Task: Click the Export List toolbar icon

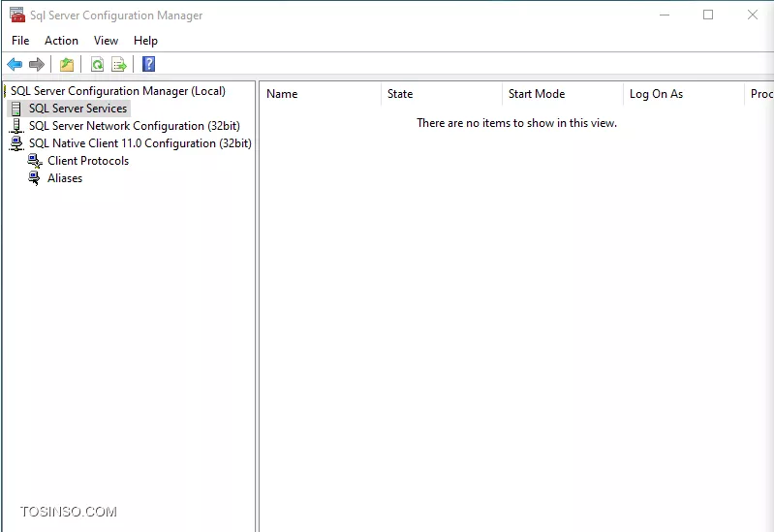Action: (119, 64)
